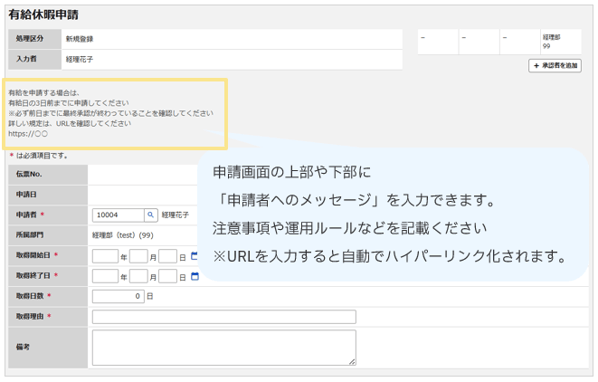Focus the 取得開始日 year field
Image resolution: width=598 pixels, height=382 pixels.
(x=105, y=256)
